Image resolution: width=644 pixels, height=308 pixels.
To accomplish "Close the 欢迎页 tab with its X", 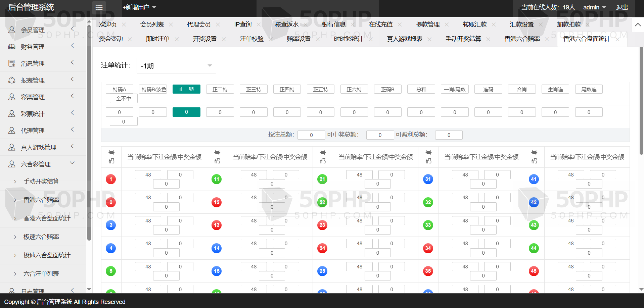I will coord(124,24).
